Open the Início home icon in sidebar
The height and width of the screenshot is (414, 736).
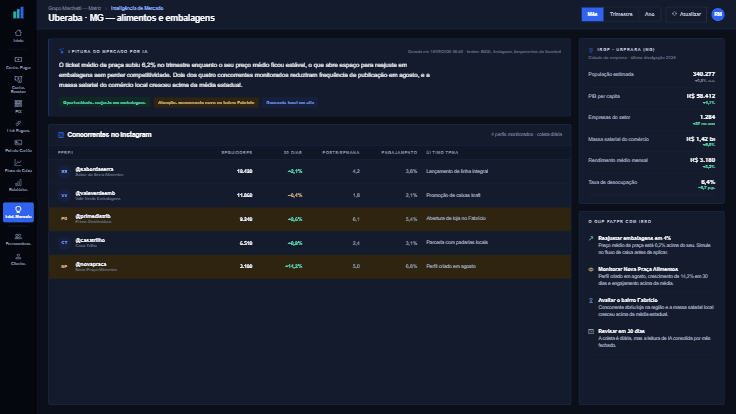pyautogui.click(x=18, y=36)
